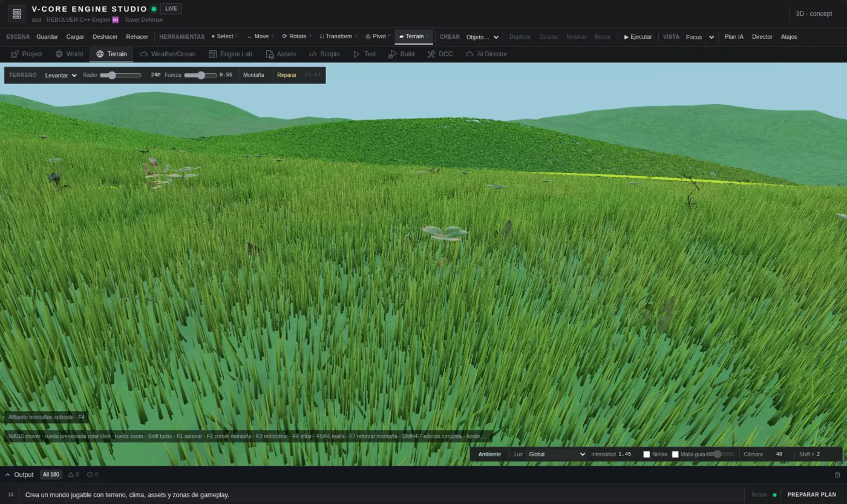Click Cargar to load a scene

coord(75,37)
